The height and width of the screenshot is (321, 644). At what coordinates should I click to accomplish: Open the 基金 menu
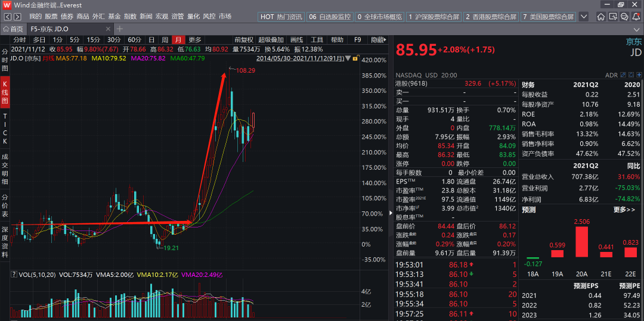pyautogui.click(x=114, y=17)
